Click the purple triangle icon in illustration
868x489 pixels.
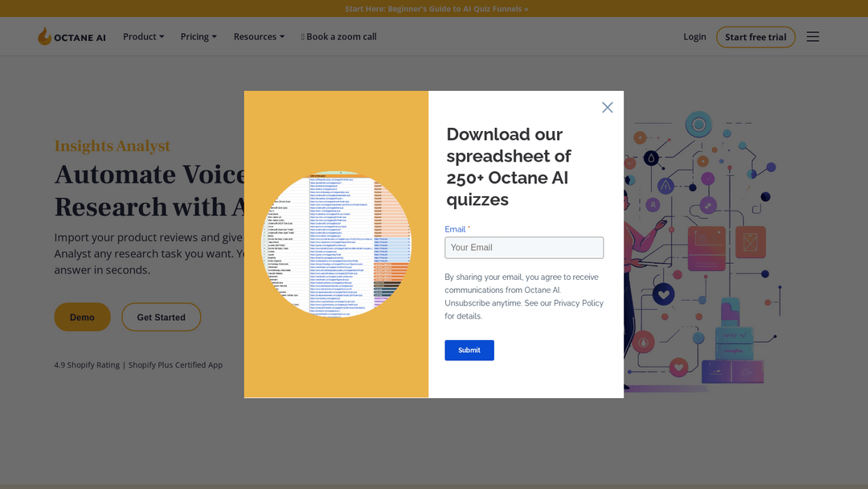[665, 186]
